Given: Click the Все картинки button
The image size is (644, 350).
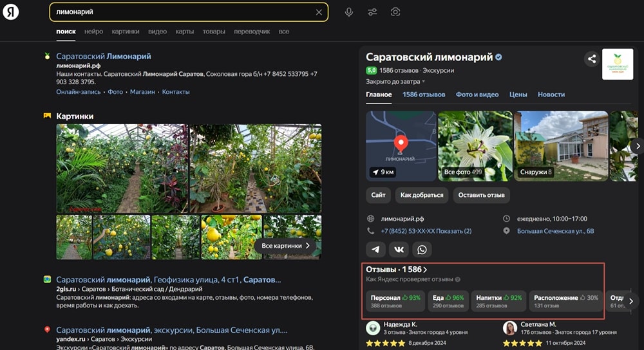Looking at the screenshot, I should (286, 246).
